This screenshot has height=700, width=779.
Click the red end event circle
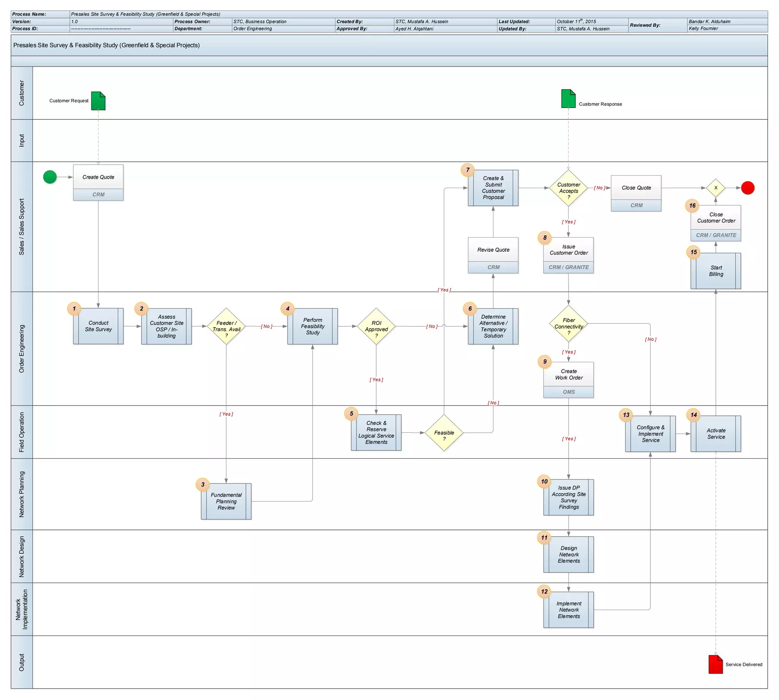(747, 188)
